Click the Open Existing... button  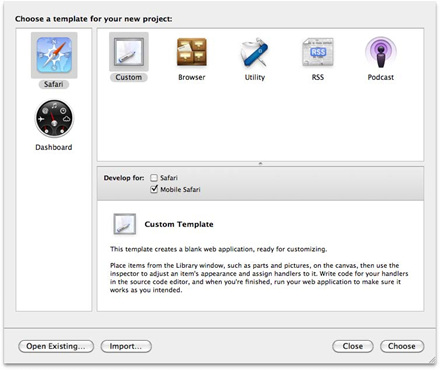click(x=56, y=346)
